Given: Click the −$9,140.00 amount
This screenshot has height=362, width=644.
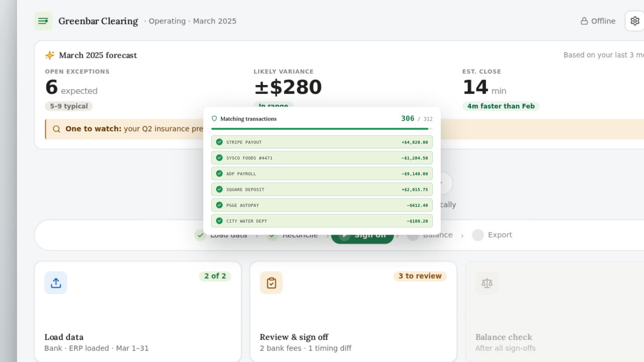Looking at the screenshot, I should tap(415, 173).
